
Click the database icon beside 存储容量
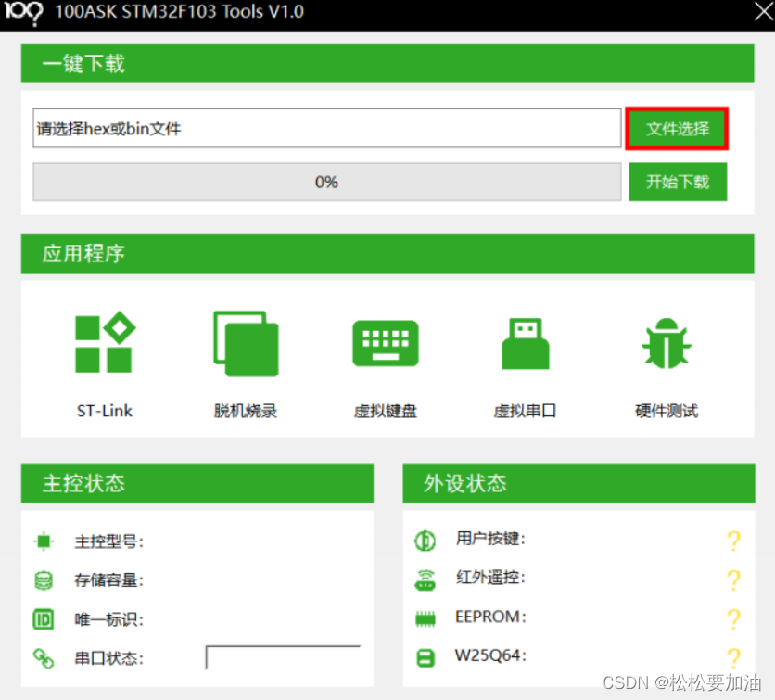coord(44,580)
